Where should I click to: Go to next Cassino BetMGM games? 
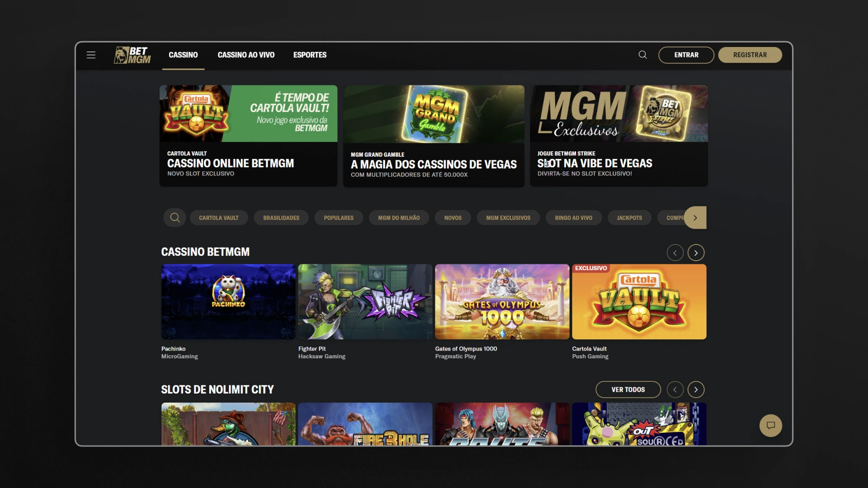(696, 253)
